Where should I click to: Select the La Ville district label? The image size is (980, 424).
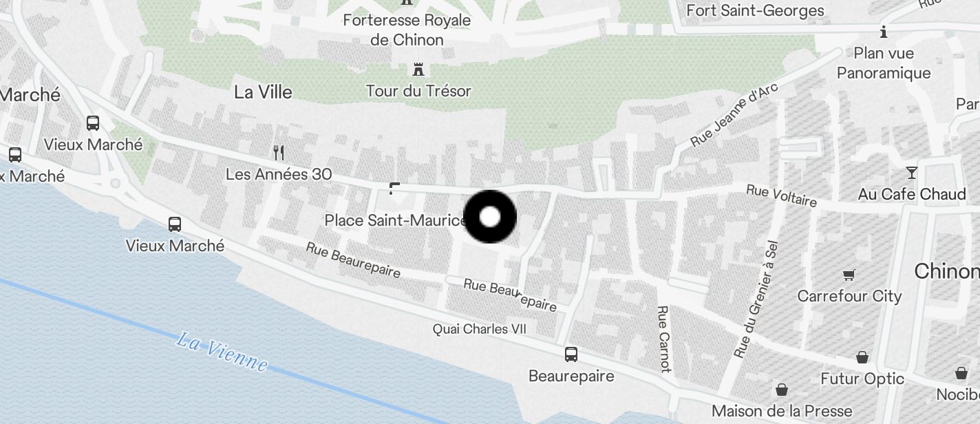pyautogui.click(x=263, y=92)
